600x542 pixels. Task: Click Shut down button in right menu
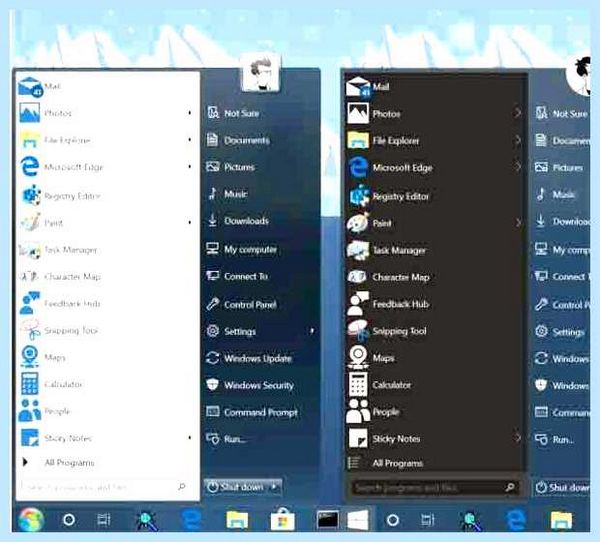click(562, 488)
